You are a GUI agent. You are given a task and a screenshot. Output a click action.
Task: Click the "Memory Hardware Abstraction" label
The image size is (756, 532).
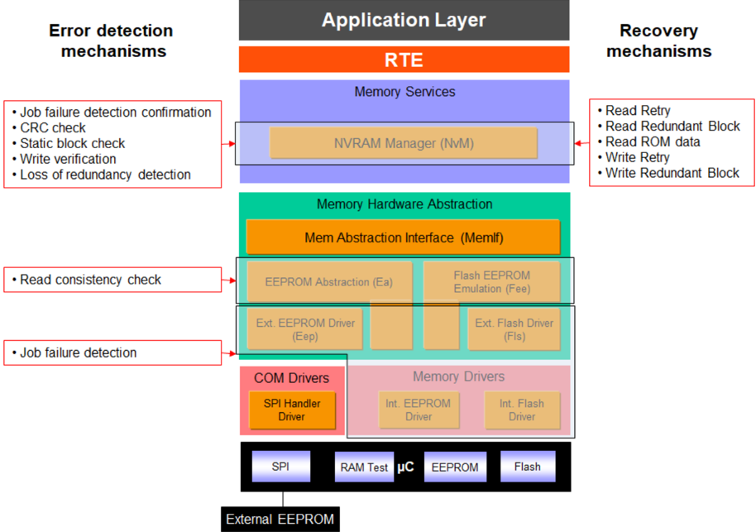[404, 204]
